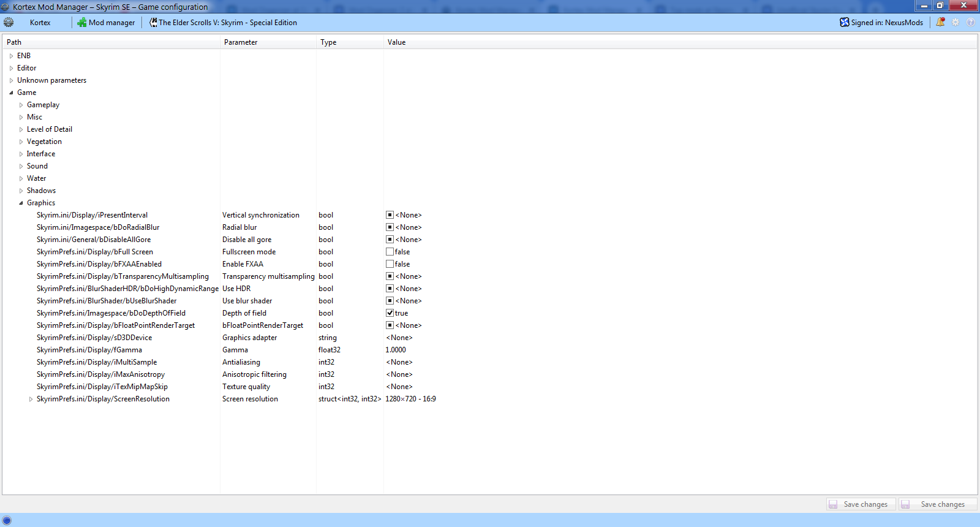Click the Kortex gear logo icon
This screenshot has height=527, width=980.
pyautogui.click(x=9, y=22)
